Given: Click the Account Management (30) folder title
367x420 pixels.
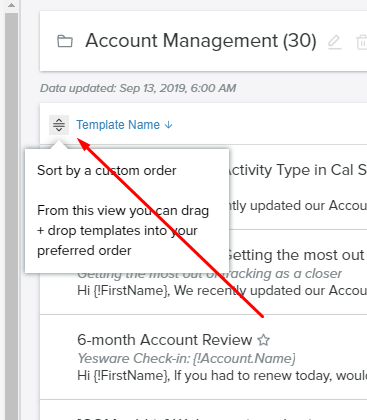Looking at the screenshot, I should tap(201, 41).
